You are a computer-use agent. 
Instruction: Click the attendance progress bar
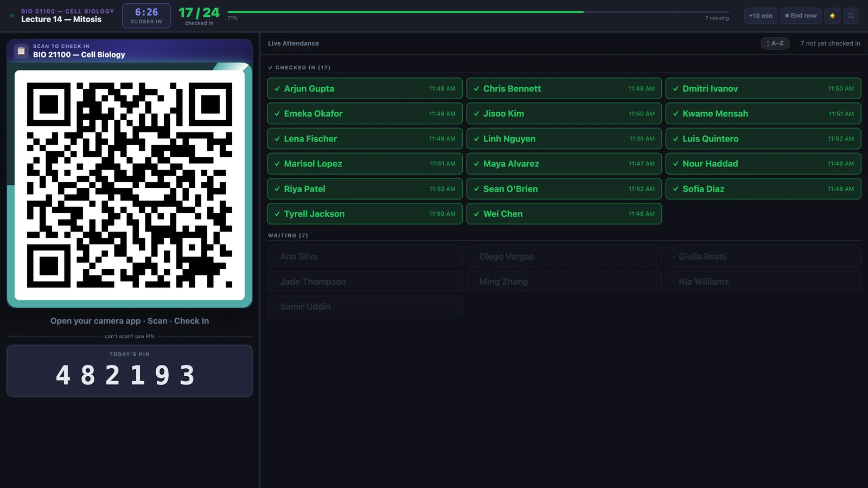click(478, 12)
